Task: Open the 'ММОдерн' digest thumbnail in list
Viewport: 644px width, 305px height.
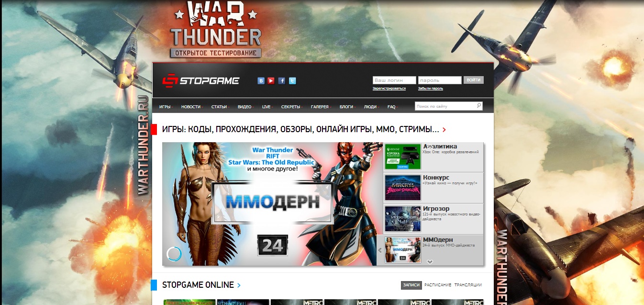Action: click(402, 249)
